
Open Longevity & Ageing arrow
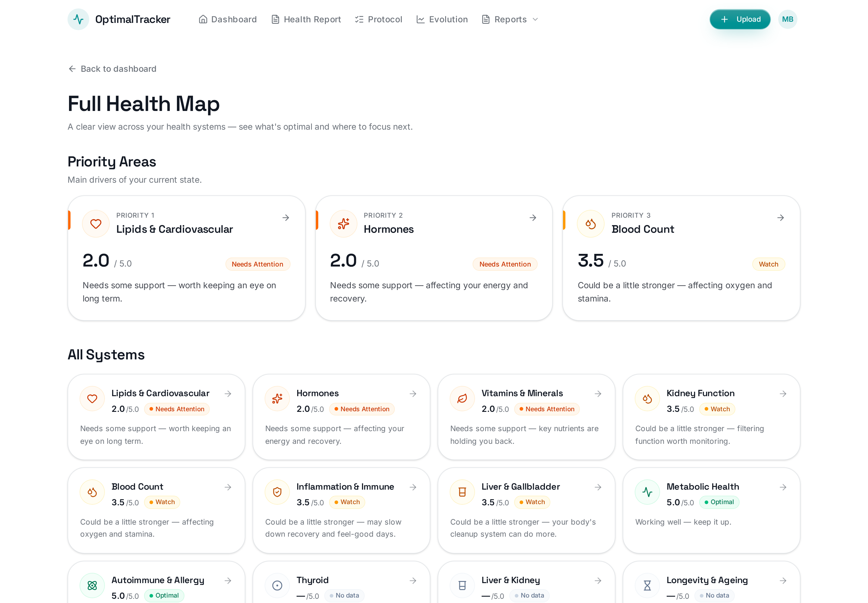point(783,580)
